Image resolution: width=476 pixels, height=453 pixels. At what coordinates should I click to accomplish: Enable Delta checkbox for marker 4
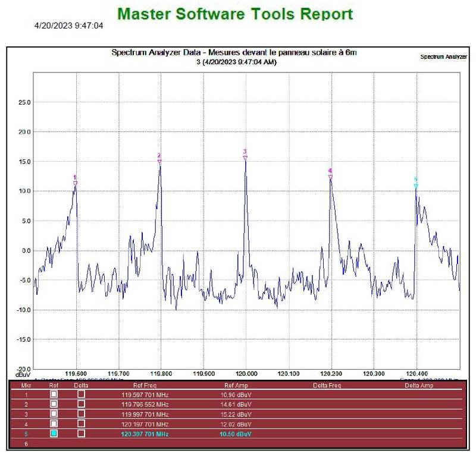81,424
